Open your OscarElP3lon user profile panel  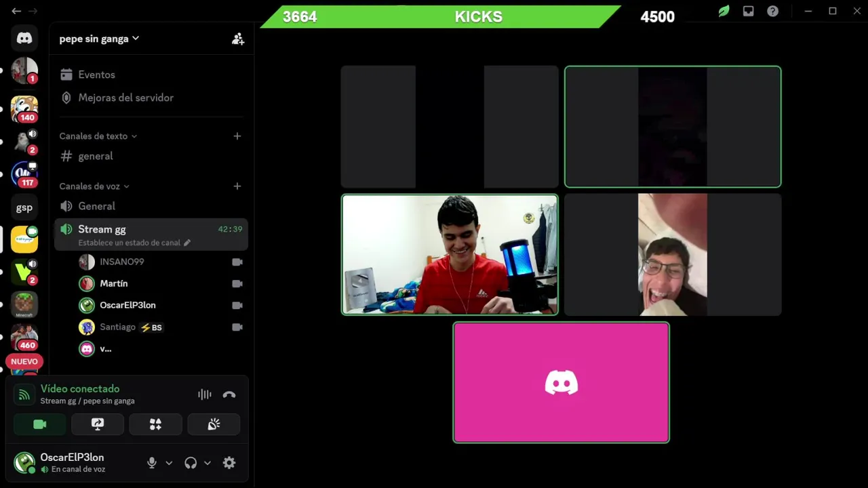[x=75, y=463]
